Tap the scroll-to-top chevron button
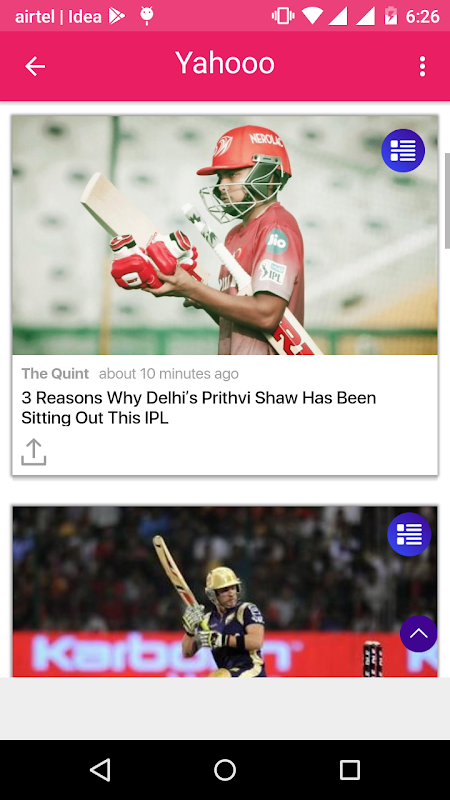Screen dimensions: 450x800 [418, 634]
